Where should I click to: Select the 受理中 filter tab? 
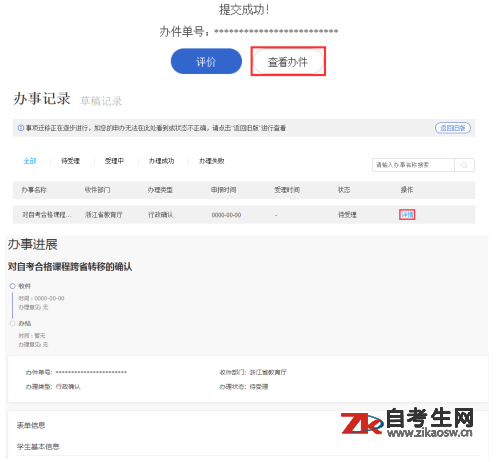pyautogui.click(x=114, y=161)
